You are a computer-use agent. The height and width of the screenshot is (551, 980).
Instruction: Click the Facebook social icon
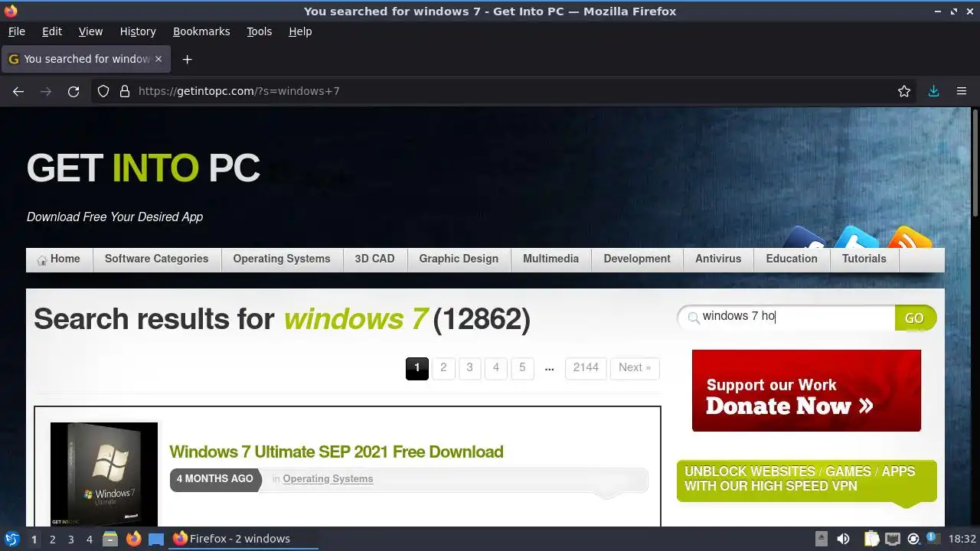pyautogui.click(x=804, y=238)
